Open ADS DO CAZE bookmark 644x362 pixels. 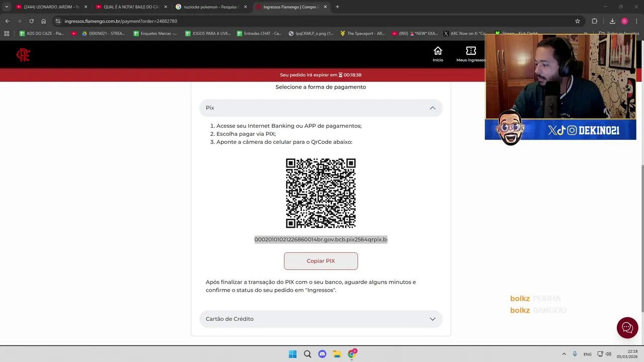41,34
